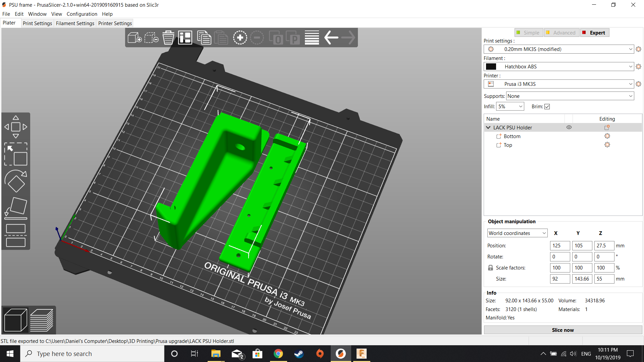Image resolution: width=644 pixels, height=362 pixels.
Task: Click the Redo arrow icon
Action: pos(348,38)
